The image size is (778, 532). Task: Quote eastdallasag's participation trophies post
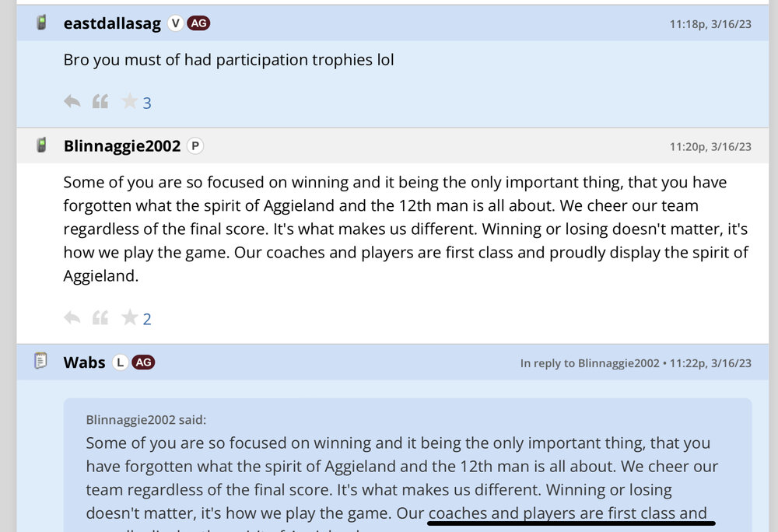pos(100,102)
